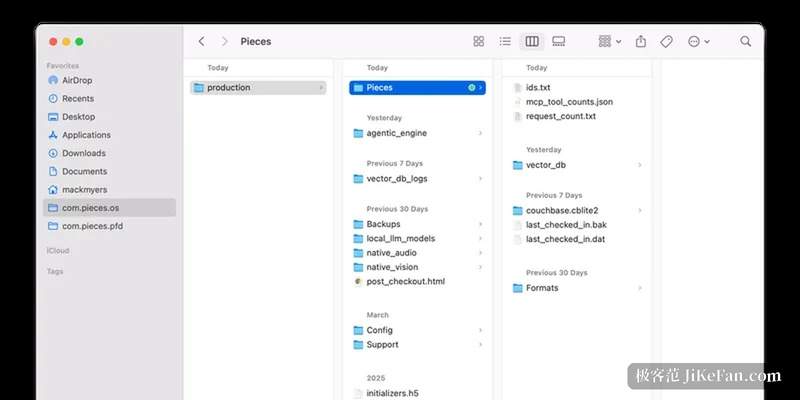The height and width of the screenshot is (400, 800).
Task: Expand the vector_db_logs chevron
Action: point(480,179)
